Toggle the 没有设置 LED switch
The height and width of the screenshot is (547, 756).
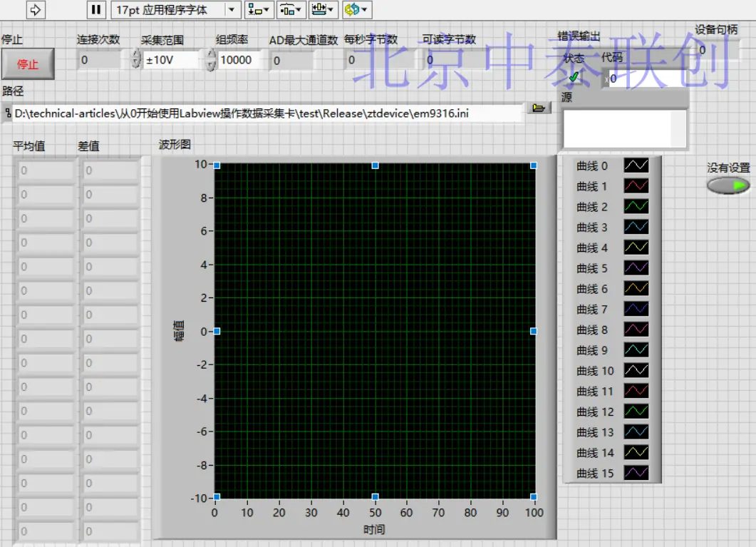coord(728,185)
